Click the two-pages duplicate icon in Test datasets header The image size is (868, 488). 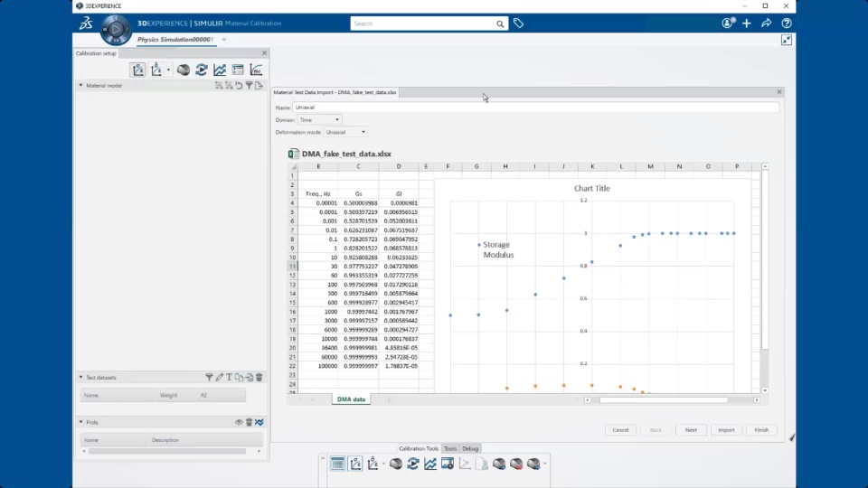[x=239, y=378]
